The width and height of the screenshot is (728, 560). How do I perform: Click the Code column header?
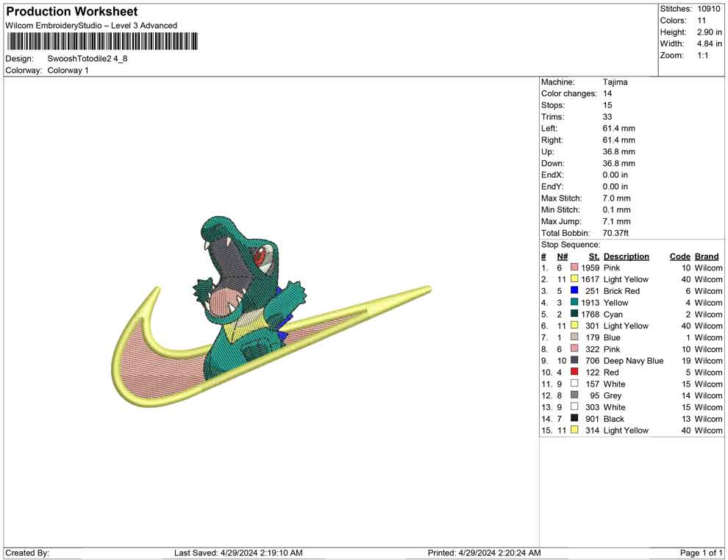pos(679,256)
